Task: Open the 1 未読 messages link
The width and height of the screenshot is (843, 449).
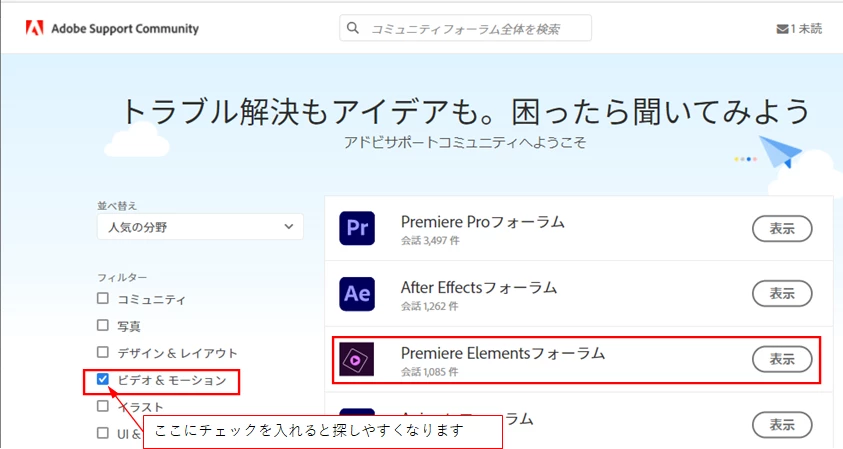Action: pyautogui.click(x=799, y=29)
